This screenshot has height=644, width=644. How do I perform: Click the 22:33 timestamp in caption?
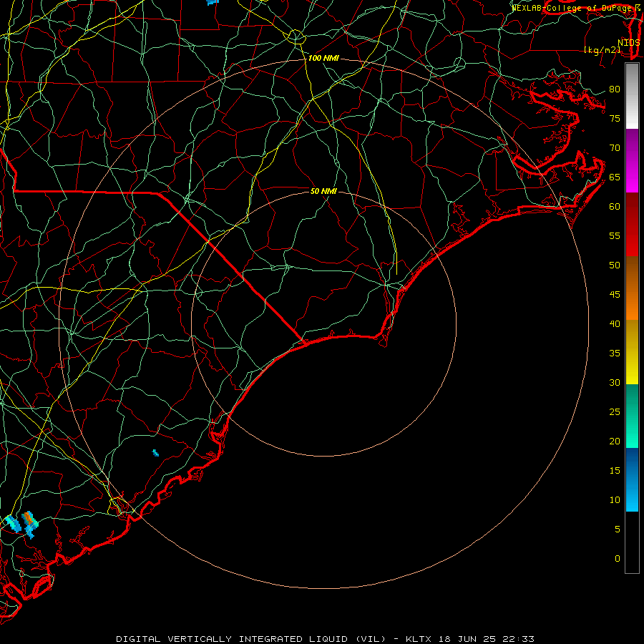click(x=517, y=639)
